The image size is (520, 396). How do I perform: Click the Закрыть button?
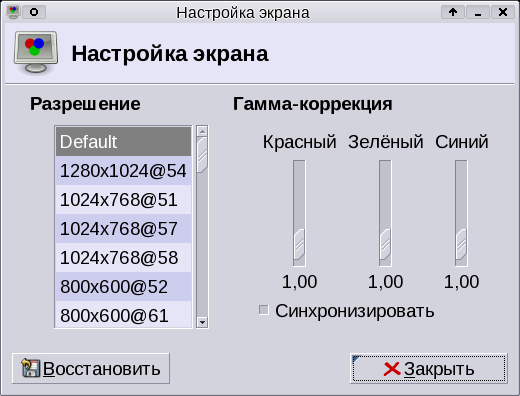coord(429,368)
